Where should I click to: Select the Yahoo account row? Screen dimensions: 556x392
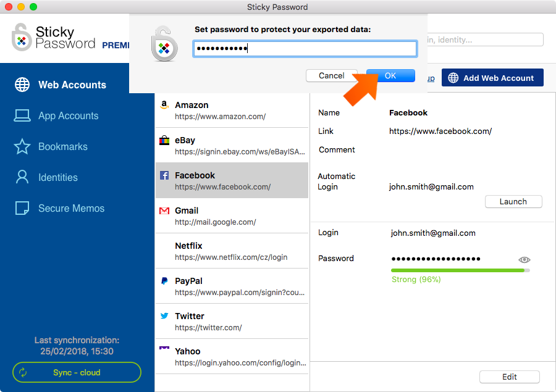(x=232, y=356)
